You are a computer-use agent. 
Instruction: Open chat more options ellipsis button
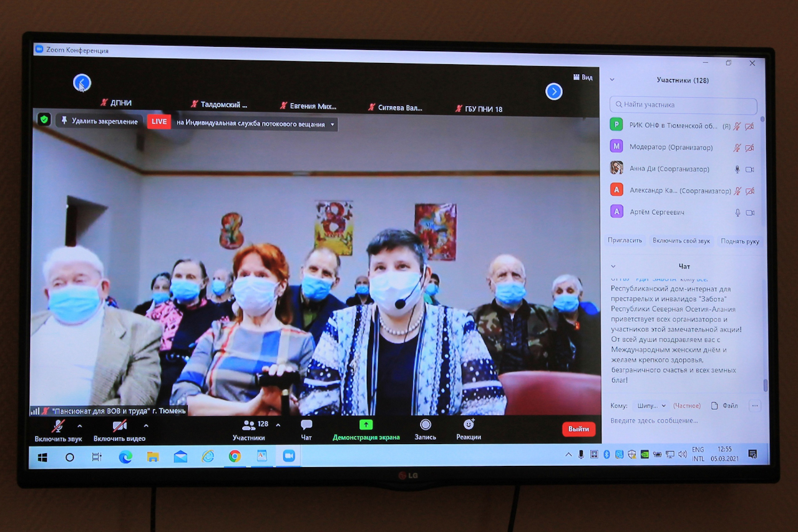pos(755,406)
